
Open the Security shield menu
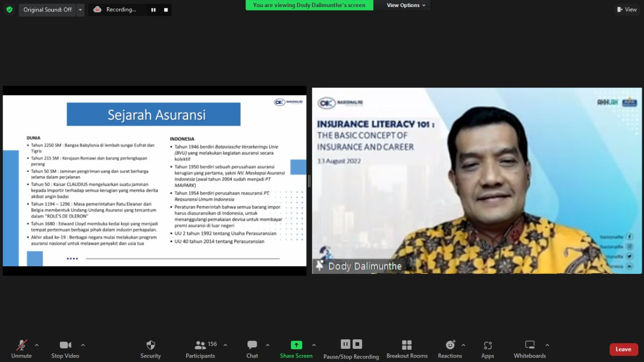point(150,349)
